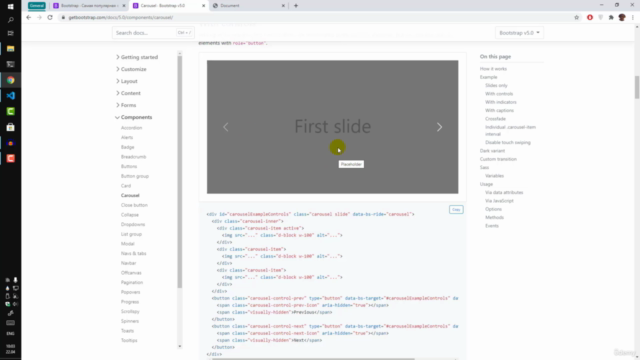This screenshot has height=360, width=640.
Task: Open Breadcrumb docs page
Action: click(133, 157)
